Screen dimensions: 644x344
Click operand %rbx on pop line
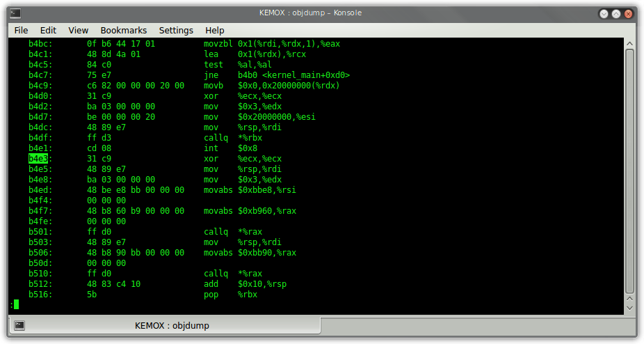click(x=248, y=295)
